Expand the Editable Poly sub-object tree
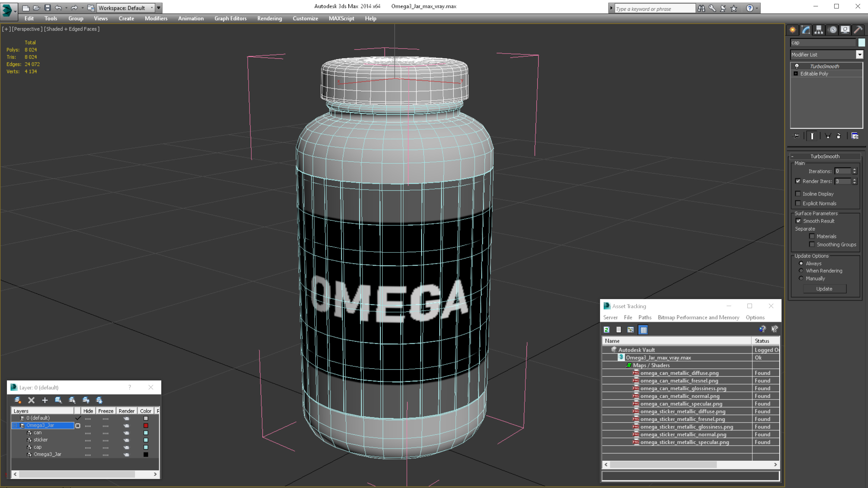 tap(796, 74)
